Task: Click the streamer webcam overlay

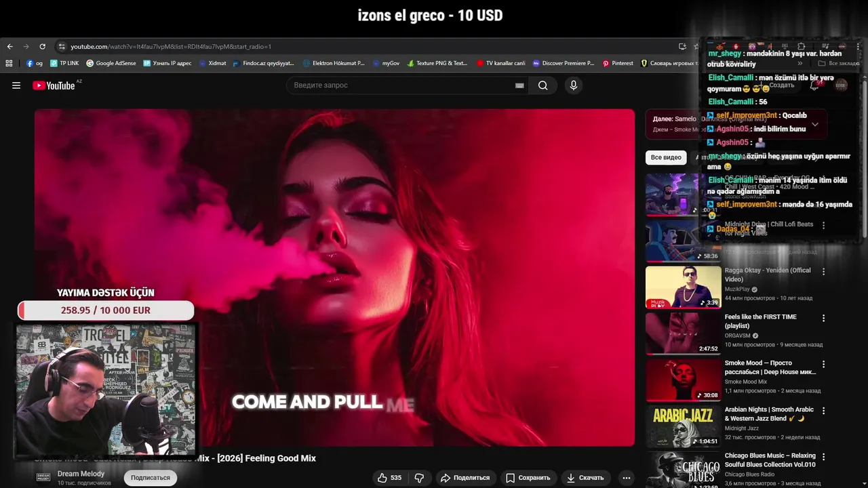Action: (x=106, y=390)
